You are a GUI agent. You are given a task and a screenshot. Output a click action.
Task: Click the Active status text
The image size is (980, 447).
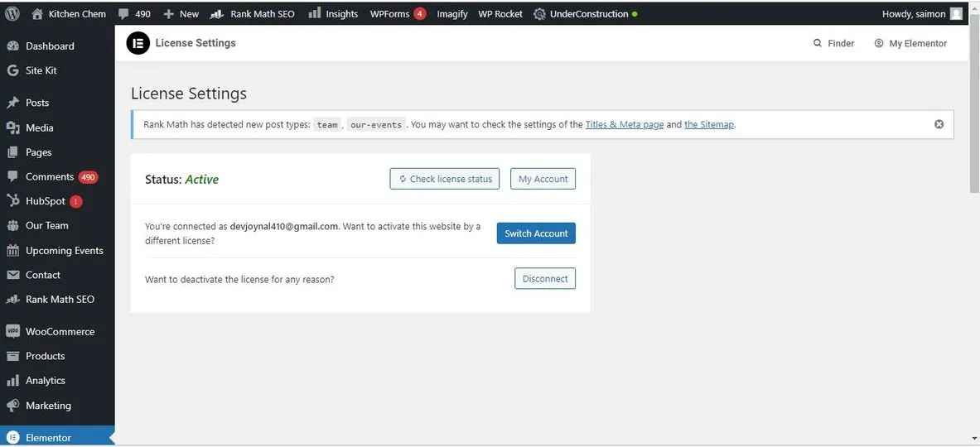click(202, 179)
